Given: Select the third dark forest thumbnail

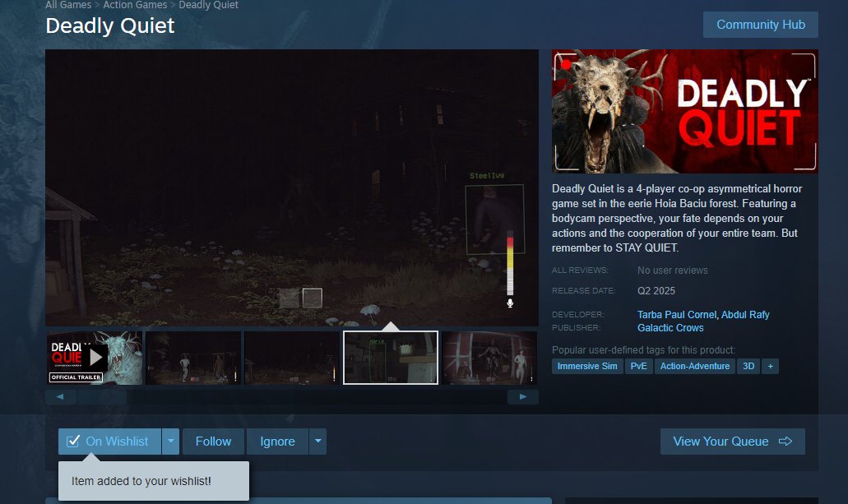Looking at the screenshot, I should click(x=292, y=358).
